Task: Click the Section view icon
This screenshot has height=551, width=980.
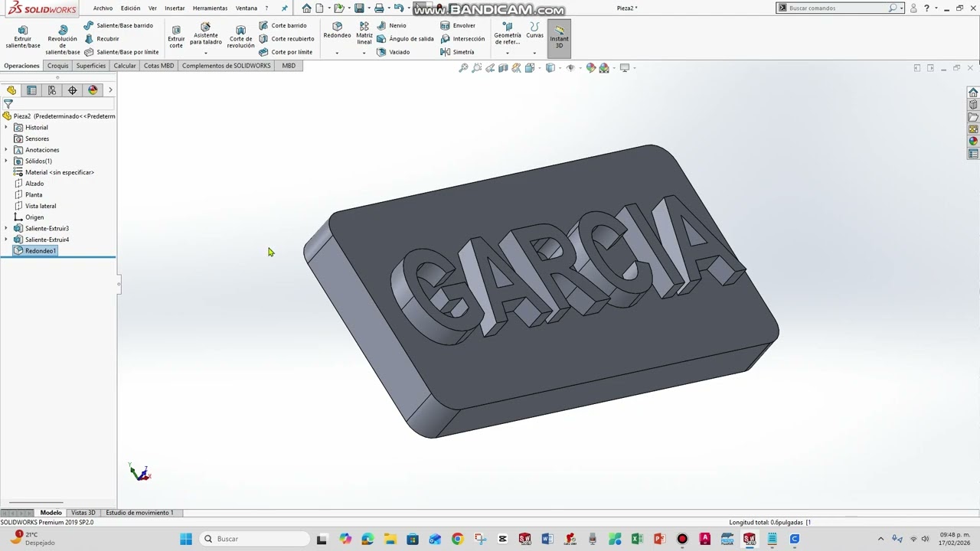Action: click(503, 68)
